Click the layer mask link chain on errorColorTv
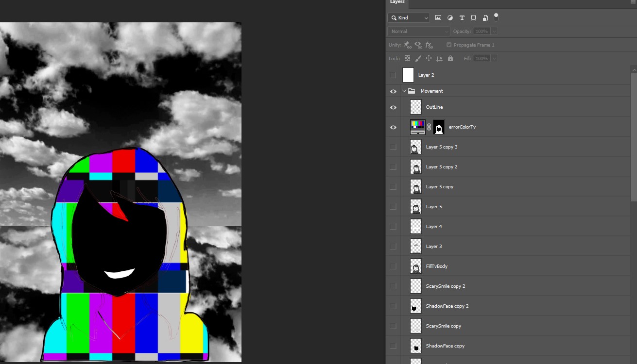This screenshot has width=637, height=364. [x=429, y=127]
